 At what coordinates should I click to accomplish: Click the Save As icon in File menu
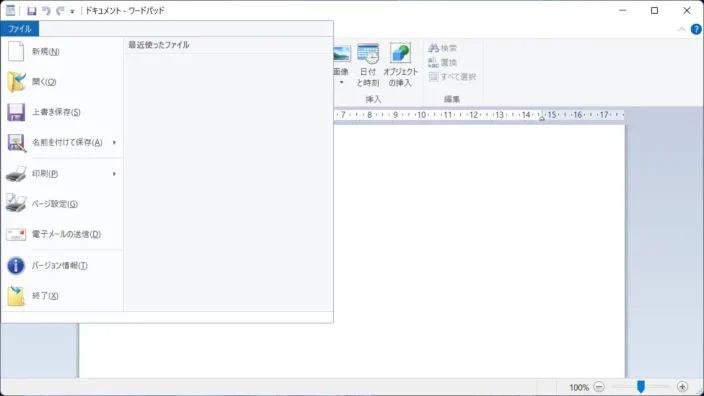(x=16, y=143)
